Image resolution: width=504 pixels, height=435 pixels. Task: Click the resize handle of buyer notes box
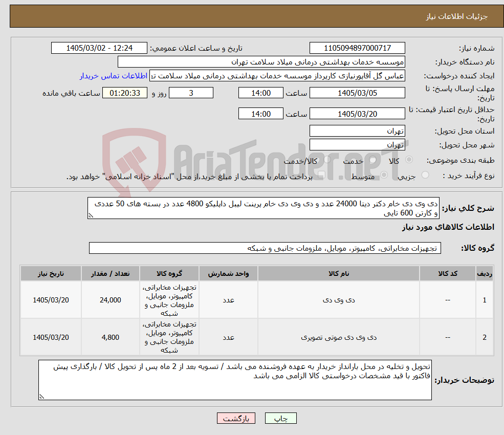click(x=41, y=397)
